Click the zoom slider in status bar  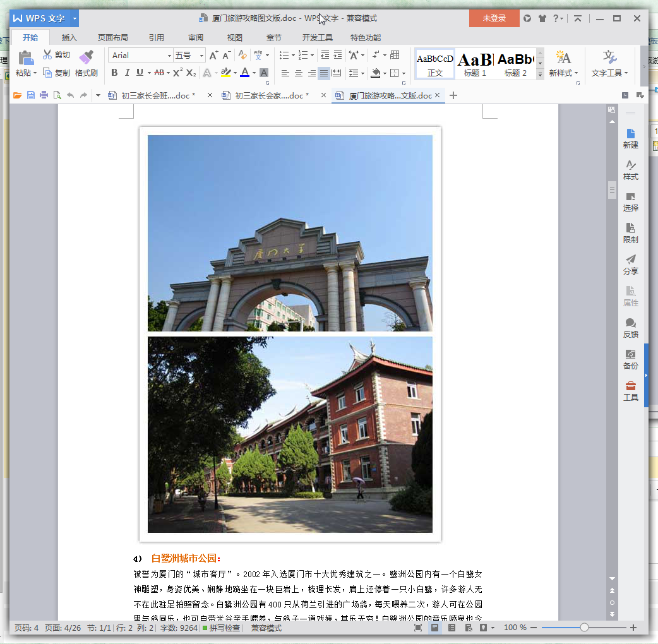(584, 628)
